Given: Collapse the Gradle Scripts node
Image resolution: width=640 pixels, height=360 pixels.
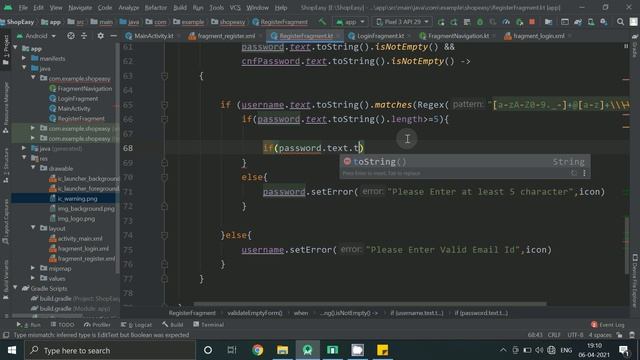Looking at the screenshot, I should click(16, 288).
